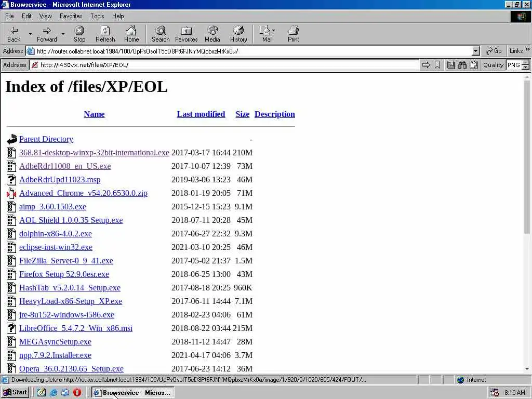Sort listing by Name column link
The image size is (532, 399).
pyautogui.click(x=94, y=114)
